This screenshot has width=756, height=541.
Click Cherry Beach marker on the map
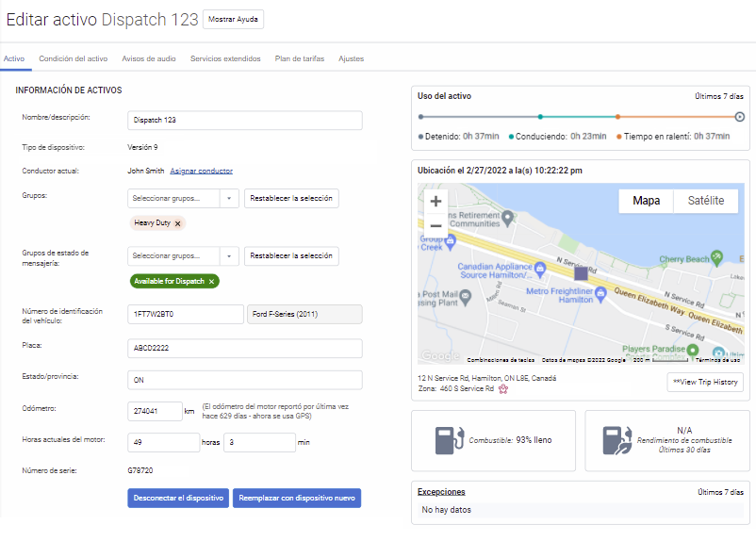(717, 255)
